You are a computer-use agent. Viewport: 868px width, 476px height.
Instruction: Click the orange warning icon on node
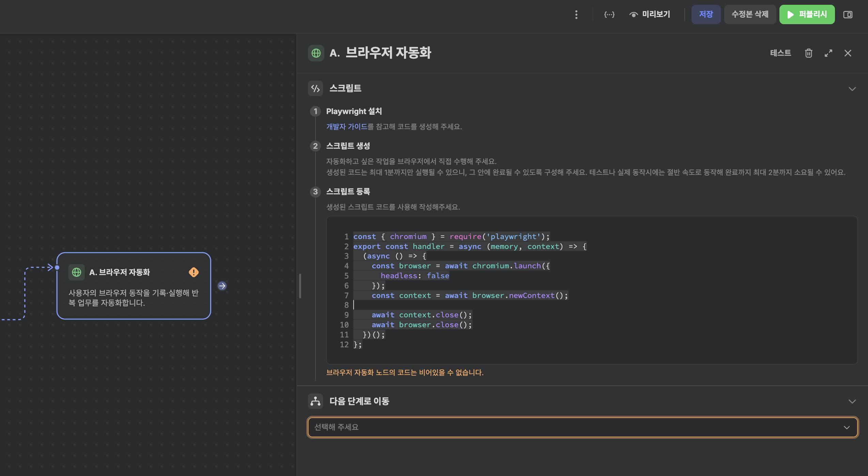193,272
